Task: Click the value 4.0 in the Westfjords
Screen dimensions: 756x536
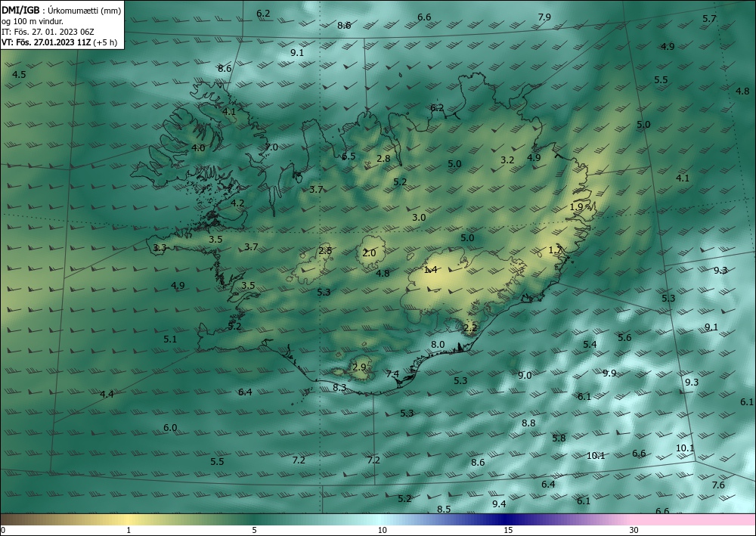Action: tap(198, 147)
